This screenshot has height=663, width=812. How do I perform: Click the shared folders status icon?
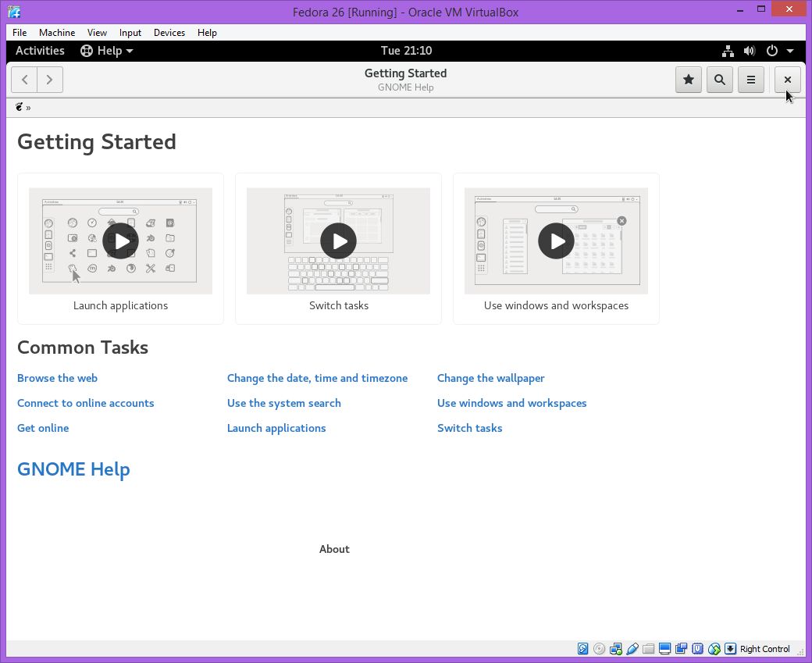pos(648,648)
